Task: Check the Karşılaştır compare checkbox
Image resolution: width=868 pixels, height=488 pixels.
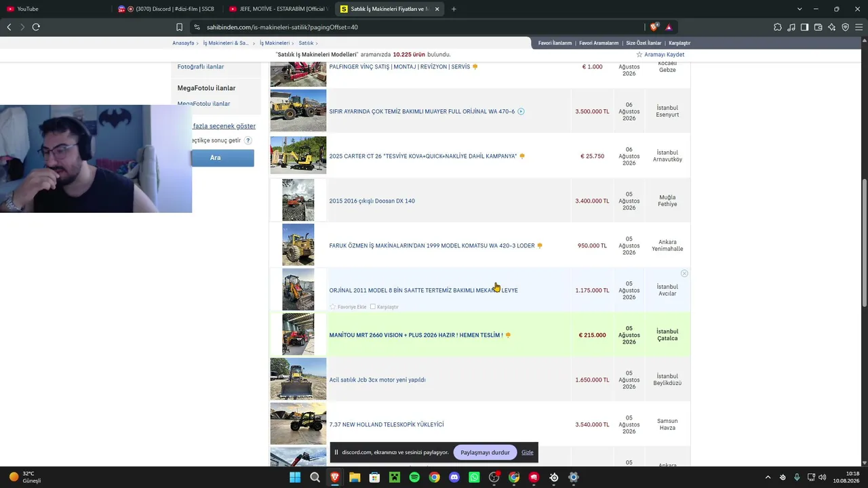Action: point(373,307)
